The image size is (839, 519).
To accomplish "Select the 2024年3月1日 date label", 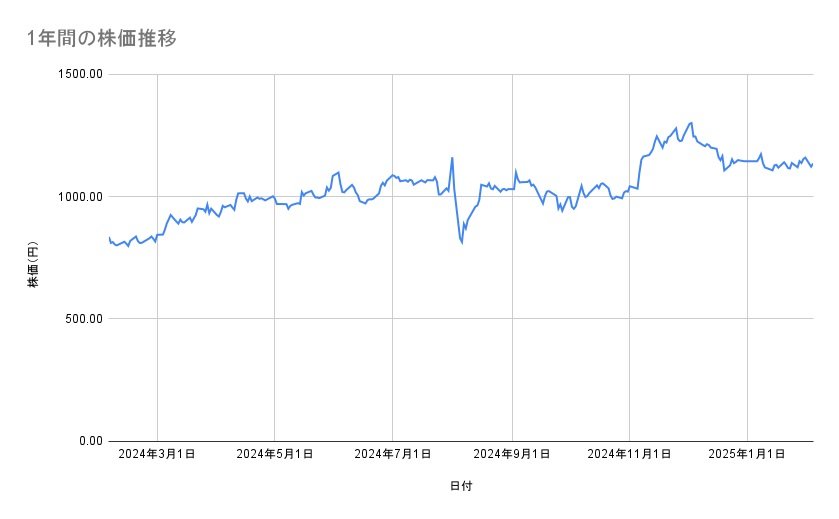I will [157, 454].
